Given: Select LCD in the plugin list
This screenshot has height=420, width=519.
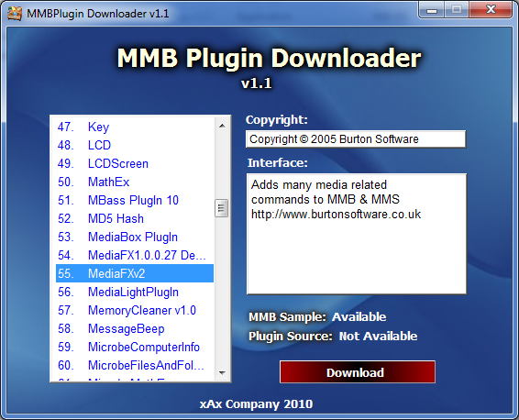Looking at the screenshot, I should coord(135,145).
